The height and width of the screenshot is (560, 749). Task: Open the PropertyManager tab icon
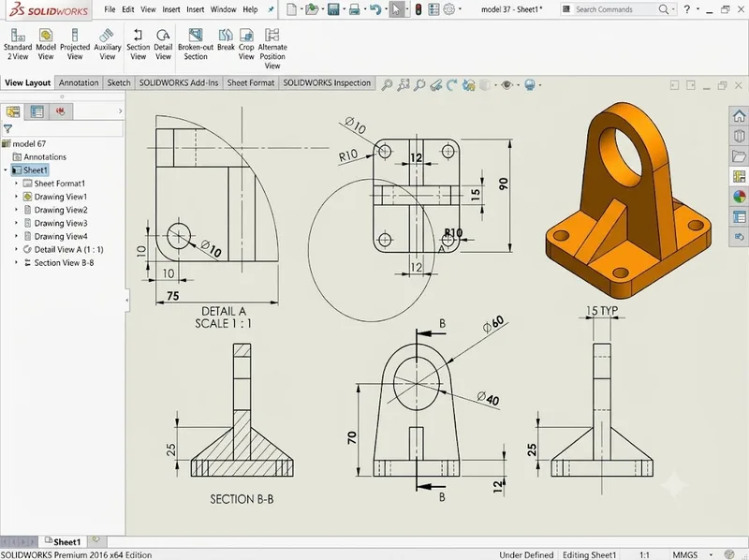37,111
